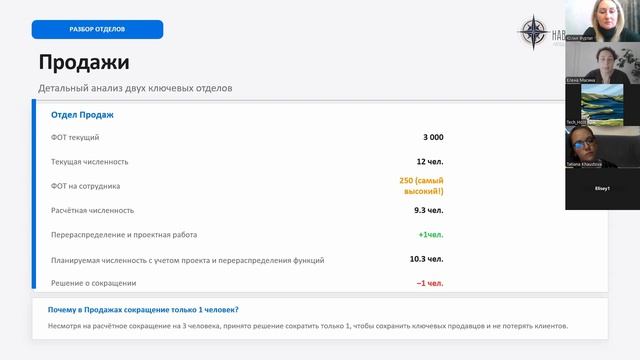Click the «ФОТ текущий» row label
640x360 pixels.
click(75, 137)
